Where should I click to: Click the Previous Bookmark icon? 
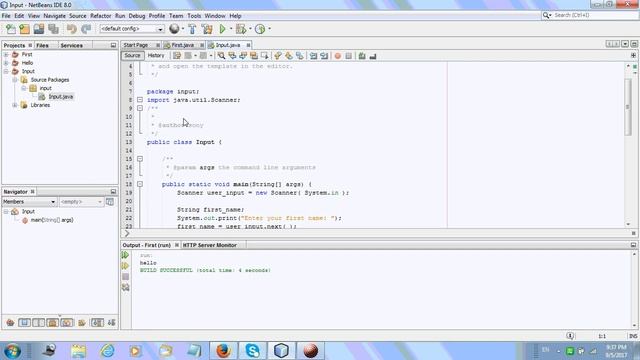tap(278, 56)
